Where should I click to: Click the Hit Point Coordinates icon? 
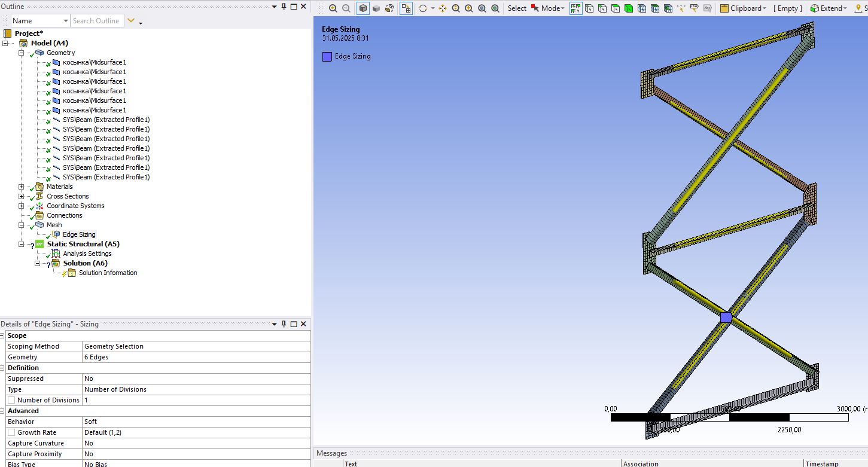click(x=681, y=8)
